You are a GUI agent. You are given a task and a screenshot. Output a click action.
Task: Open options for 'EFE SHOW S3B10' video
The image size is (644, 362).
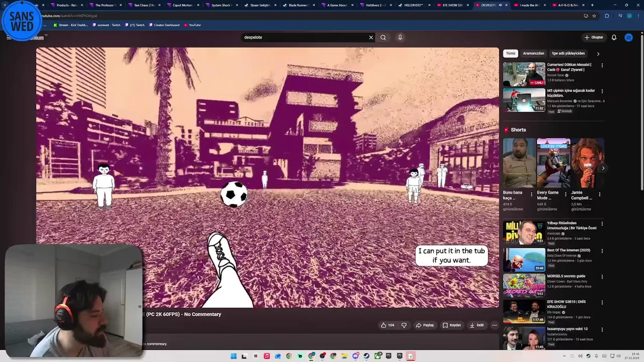(x=602, y=303)
